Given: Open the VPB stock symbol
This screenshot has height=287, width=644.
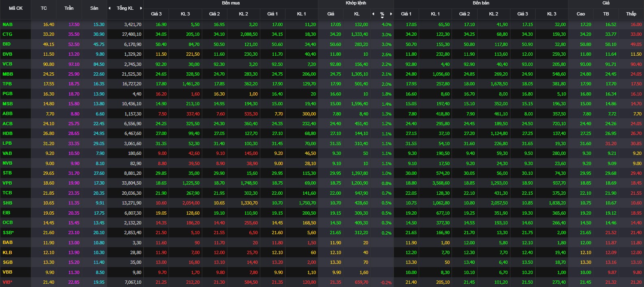Looking at the screenshot, I should coord(7,183).
